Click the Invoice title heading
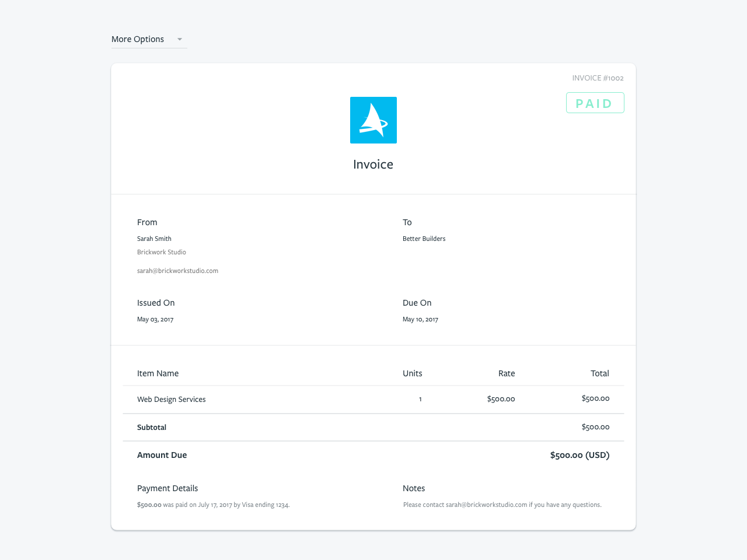Screen dimensions: 747x560 pyautogui.click(x=373, y=164)
